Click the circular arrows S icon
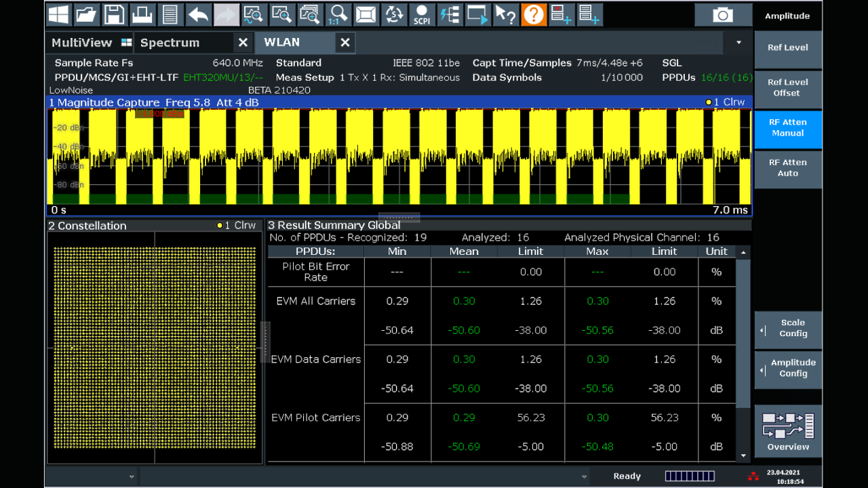The height and width of the screenshot is (488, 868). [393, 14]
